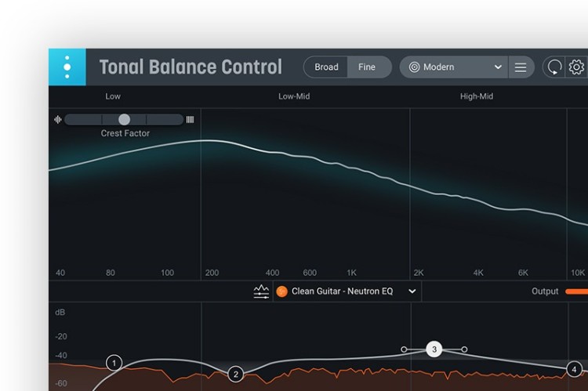This screenshot has height=391, width=588.
Task: Select EQ node 1
Action: point(114,363)
